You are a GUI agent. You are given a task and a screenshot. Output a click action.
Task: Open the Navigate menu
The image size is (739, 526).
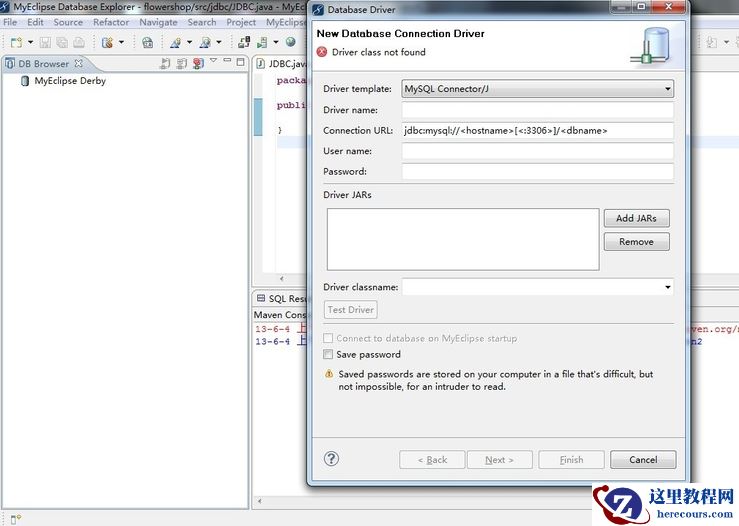tap(158, 22)
